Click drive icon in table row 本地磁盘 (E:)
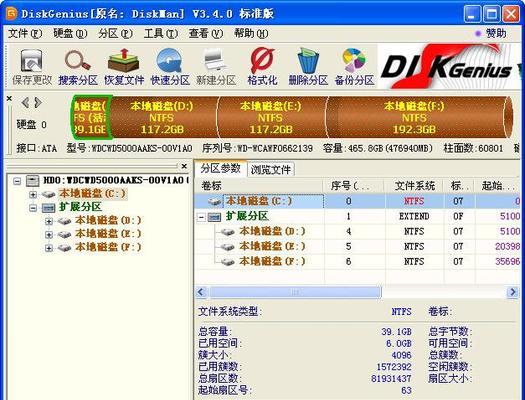Image resolution: width=525 pixels, height=400 pixels. tap(228, 247)
